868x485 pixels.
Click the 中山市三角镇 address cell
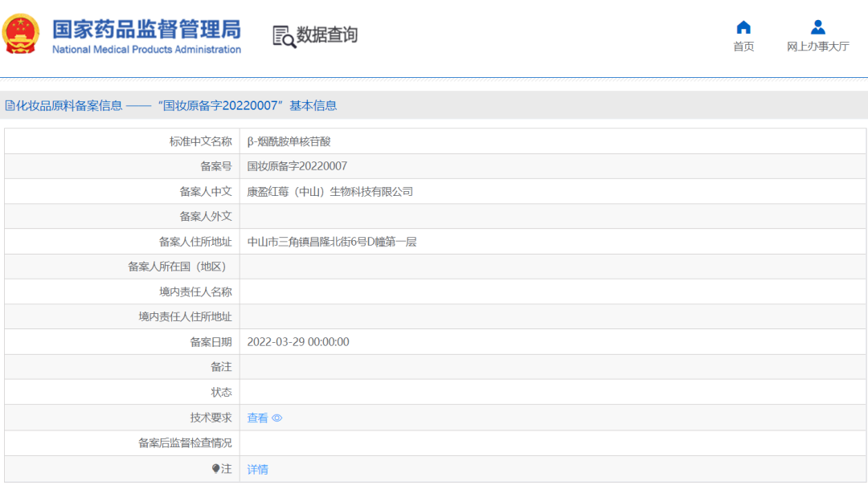click(x=553, y=242)
